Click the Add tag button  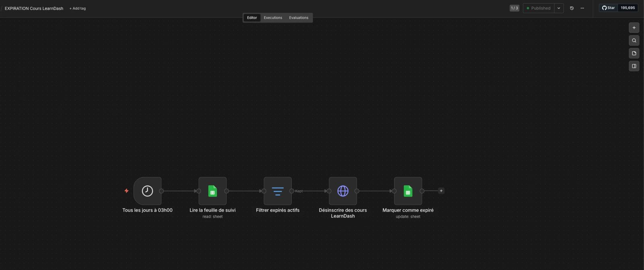[77, 8]
